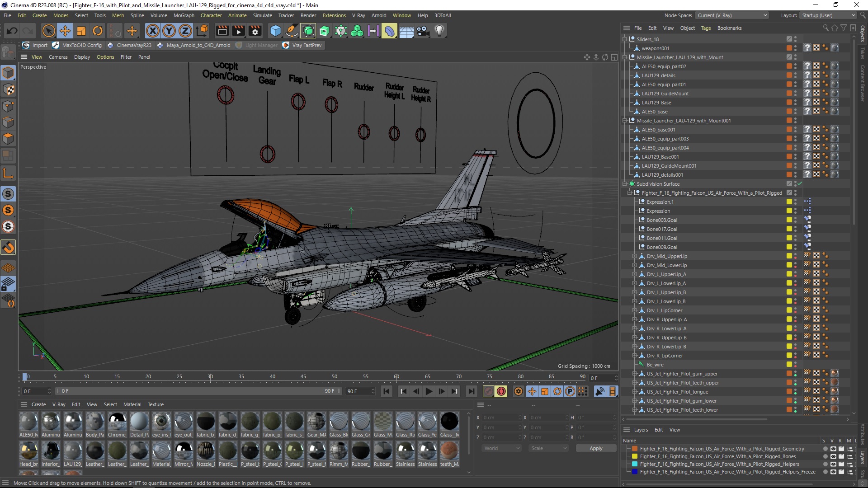Toggle Y axis lock
Viewport: 868px width, 488px height.
(169, 31)
